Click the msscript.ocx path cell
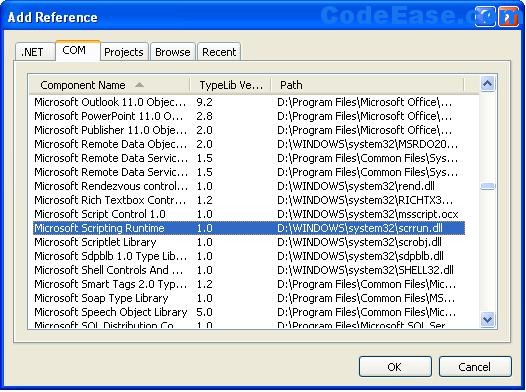The image size is (526, 392). coord(368,214)
